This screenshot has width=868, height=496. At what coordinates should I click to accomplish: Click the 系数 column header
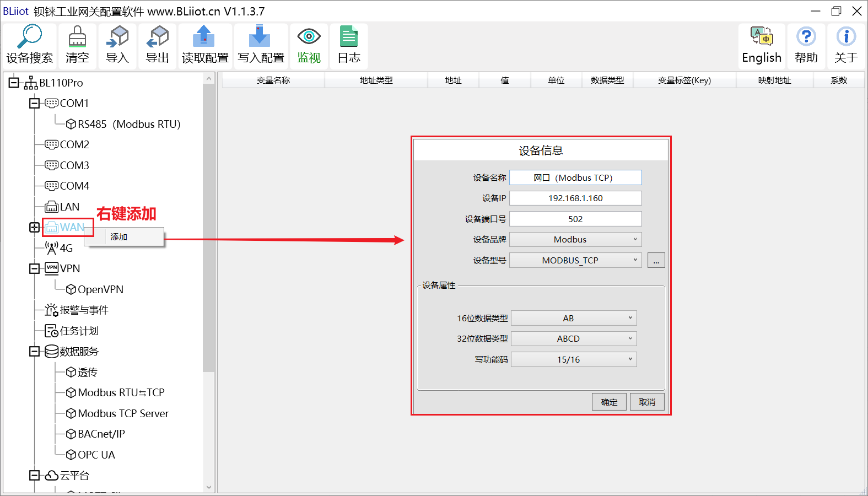tap(839, 80)
